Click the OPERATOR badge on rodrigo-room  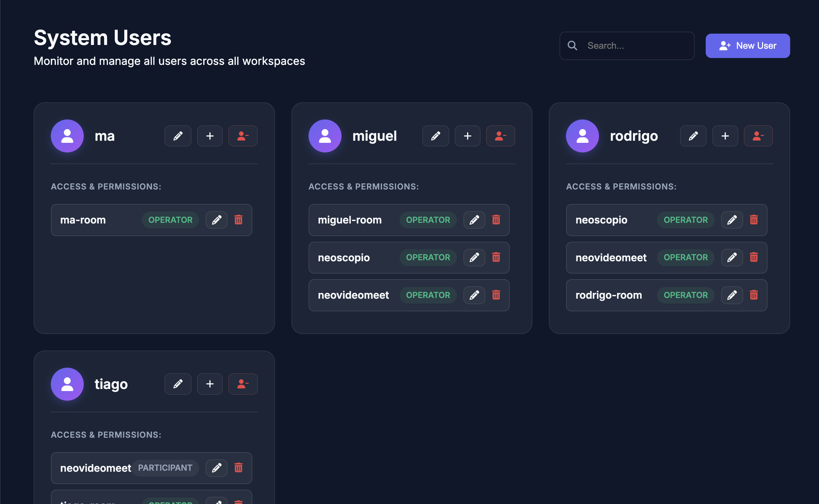[686, 295]
